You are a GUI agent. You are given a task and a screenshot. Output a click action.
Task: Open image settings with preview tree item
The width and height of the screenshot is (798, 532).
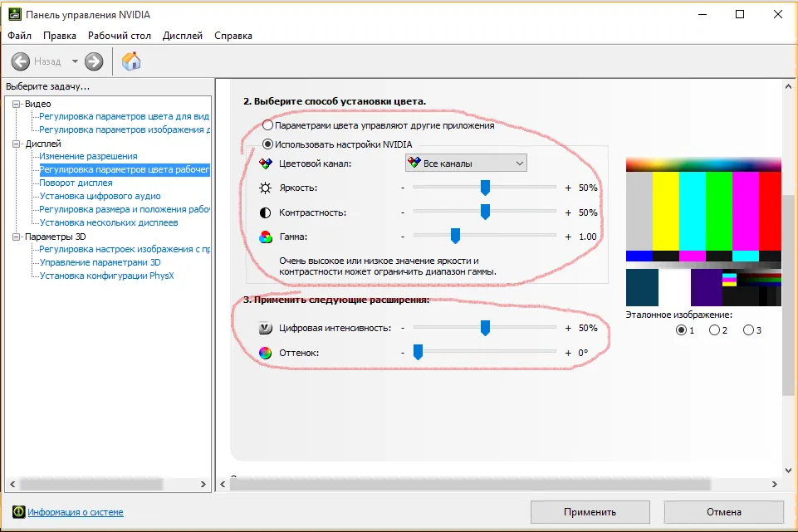[125, 249]
